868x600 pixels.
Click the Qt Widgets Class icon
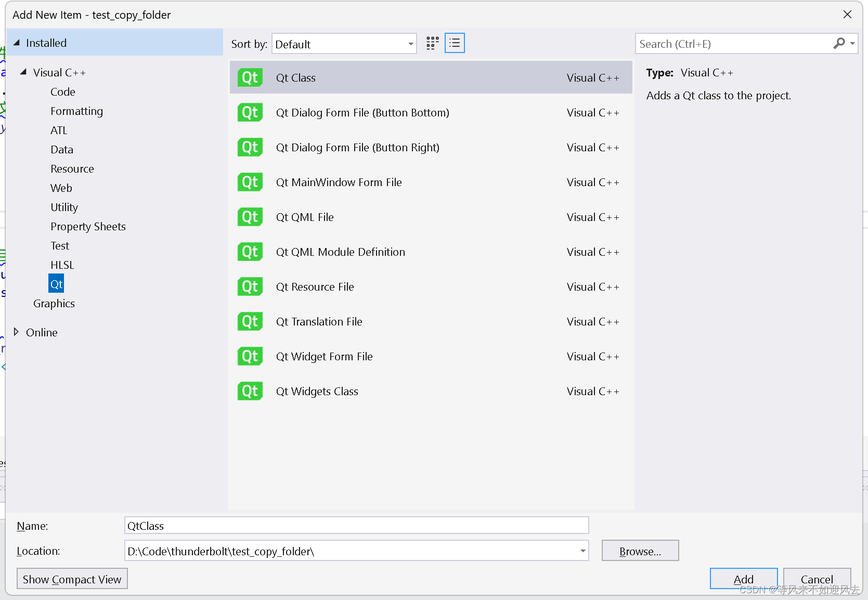click(x=250, y=391)
